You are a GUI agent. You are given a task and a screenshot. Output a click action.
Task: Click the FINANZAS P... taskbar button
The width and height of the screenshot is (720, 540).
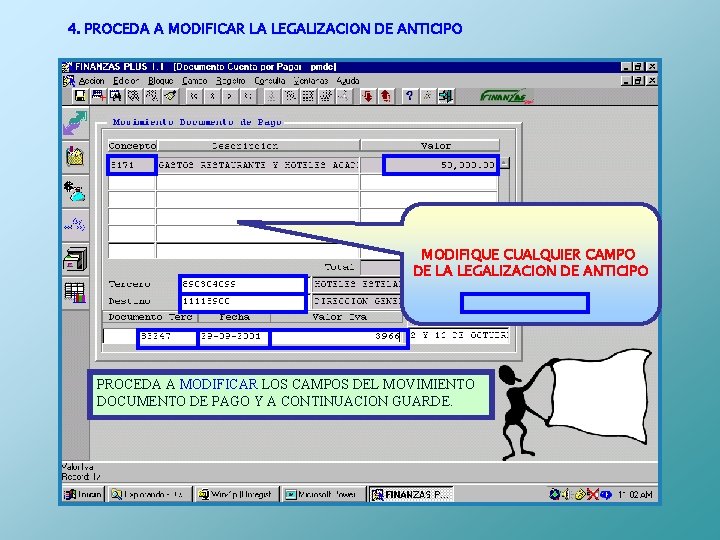click(x=411, y=495)
